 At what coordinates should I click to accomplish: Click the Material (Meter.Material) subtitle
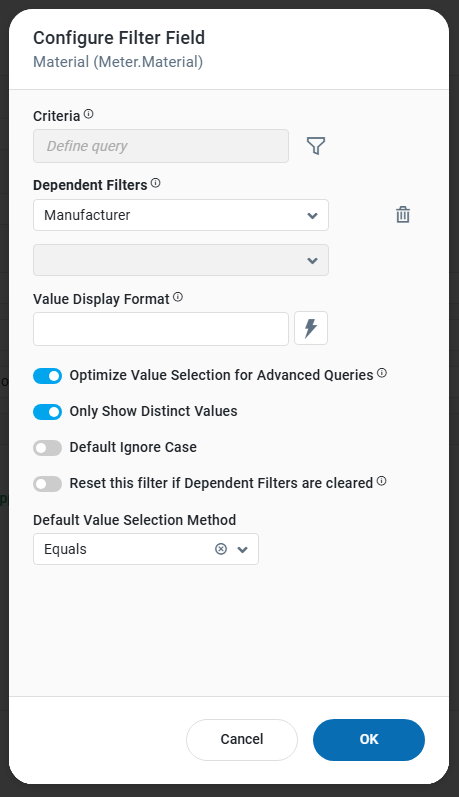(118, 62)
